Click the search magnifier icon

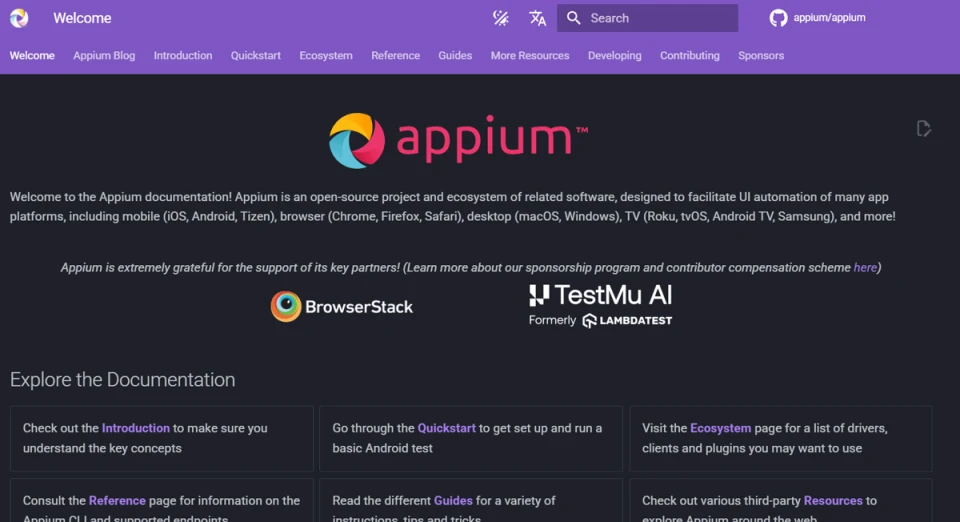(574, 18)
